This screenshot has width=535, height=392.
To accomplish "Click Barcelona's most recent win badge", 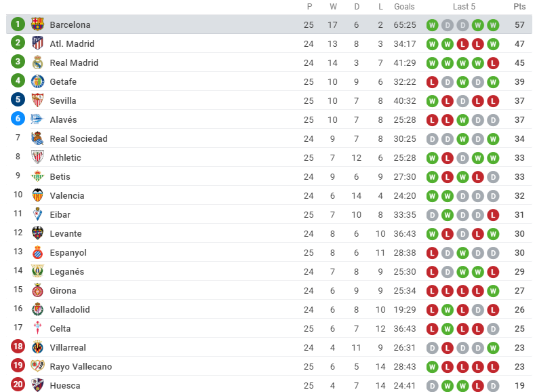I will pos(493,24).
